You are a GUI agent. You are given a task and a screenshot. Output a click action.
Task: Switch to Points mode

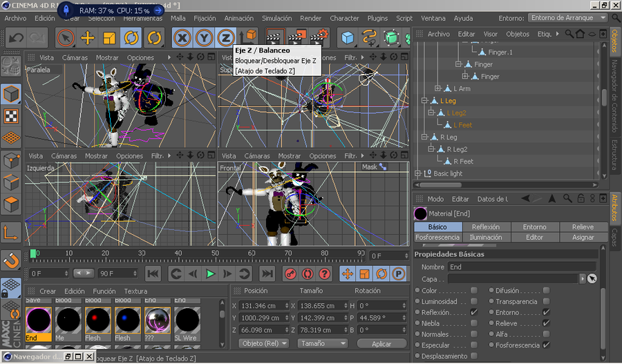11,160
